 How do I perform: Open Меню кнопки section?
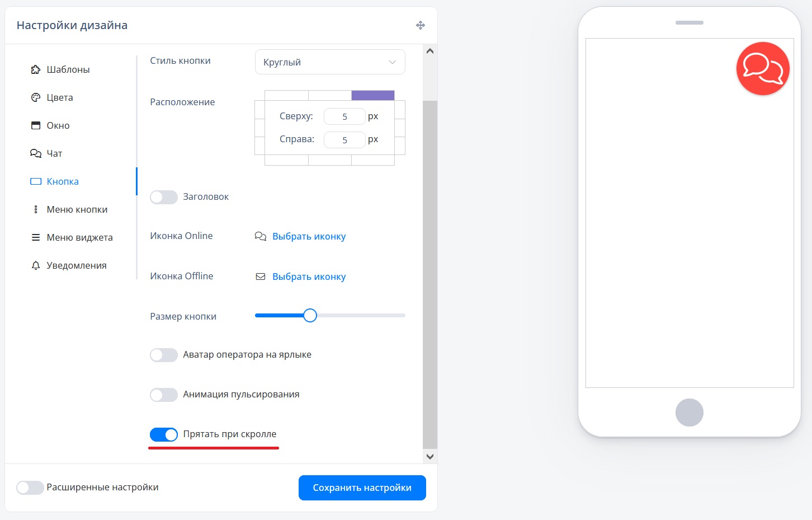coord(77,209)
